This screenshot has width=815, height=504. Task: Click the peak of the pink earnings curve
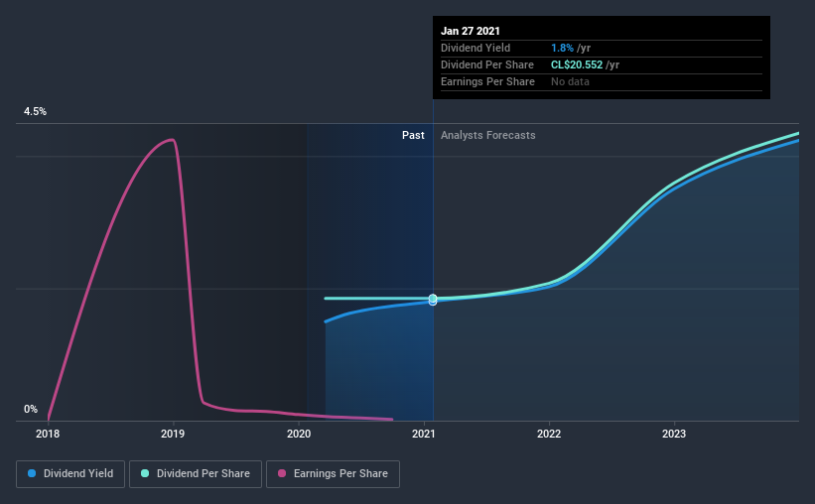coord(172,139)
